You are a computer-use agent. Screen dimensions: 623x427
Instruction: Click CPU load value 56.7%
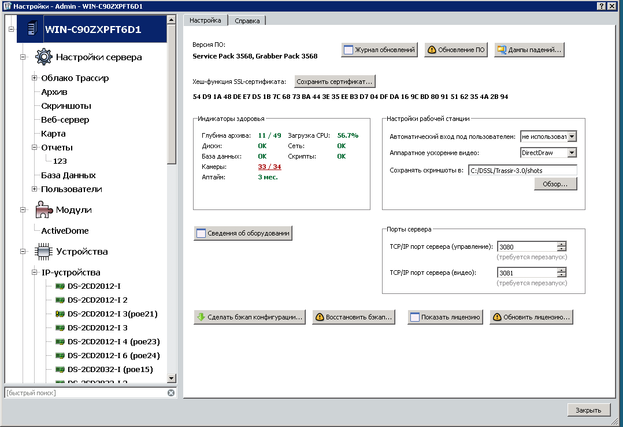click(x=348, y=135)
